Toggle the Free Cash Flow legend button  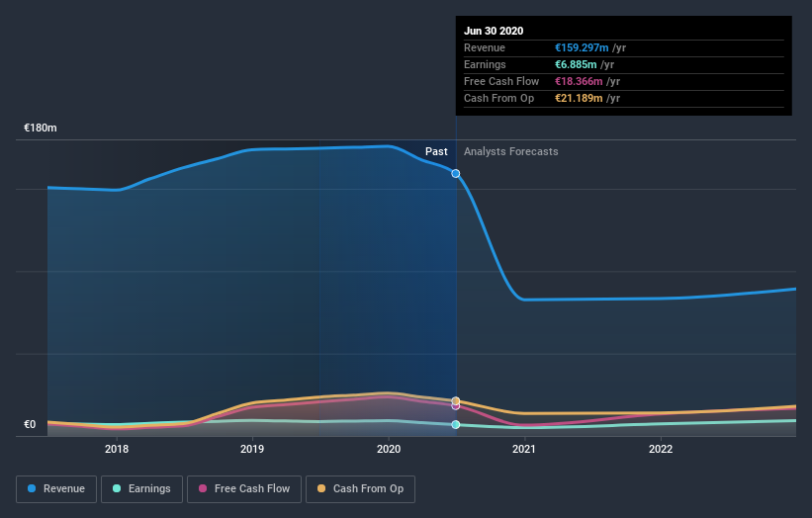244,489
